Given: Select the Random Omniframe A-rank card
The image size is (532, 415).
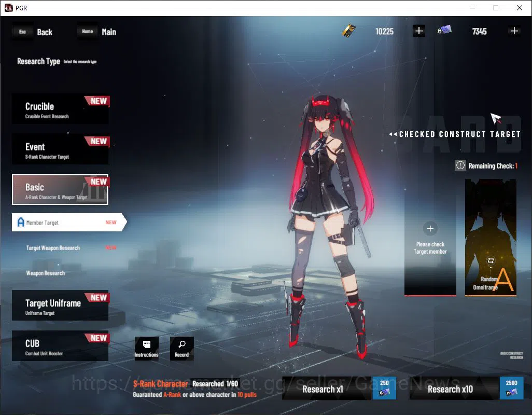Looking at the screenshot, I should (x=491, y=238).
